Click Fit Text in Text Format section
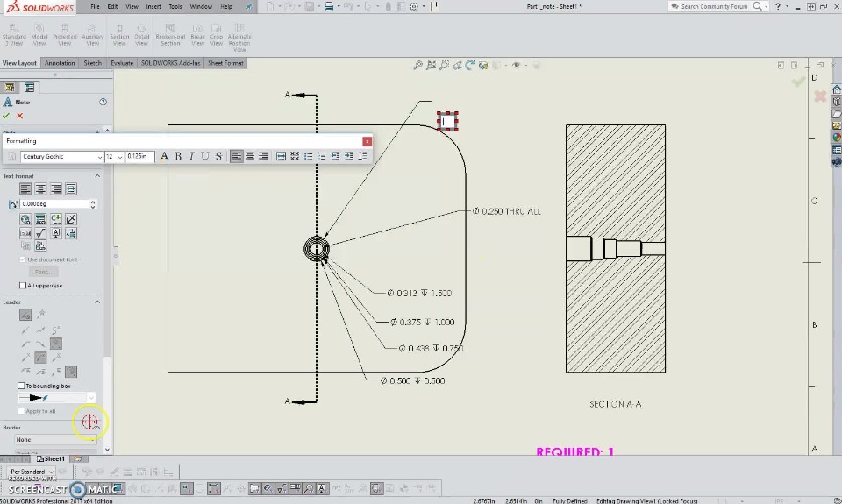This screenshot has width=842, height=504. (x=70, y=189)
